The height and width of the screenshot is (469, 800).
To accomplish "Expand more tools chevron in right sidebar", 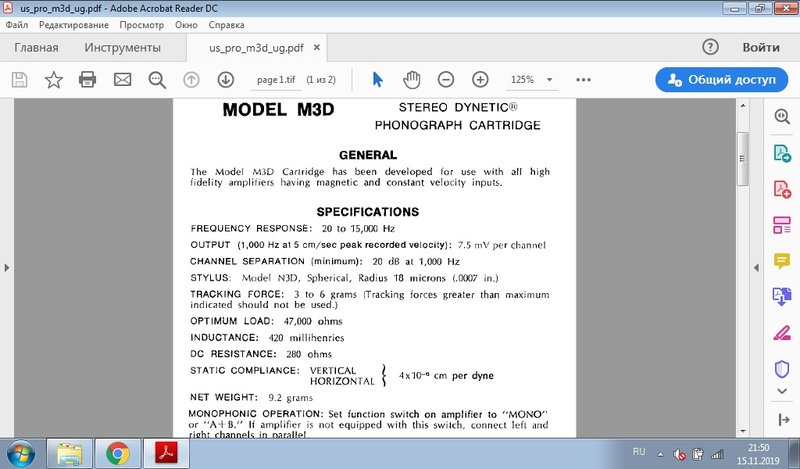I will (x=782, y=391).
